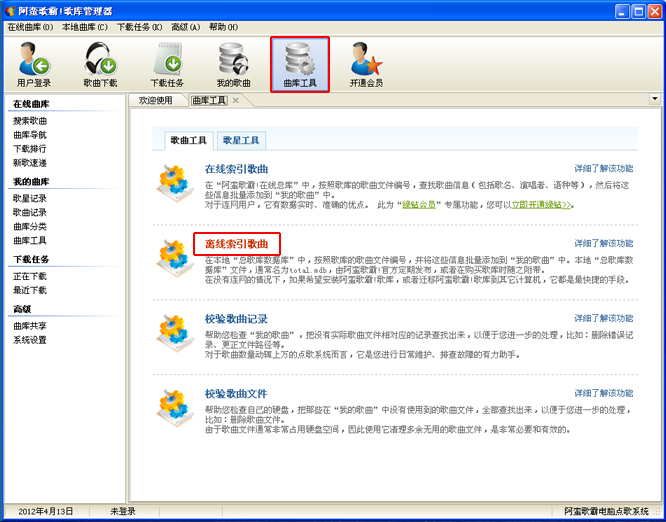Open the 下载任务 toolbar icon
666x522 pixels.
(x=167, y=64)
